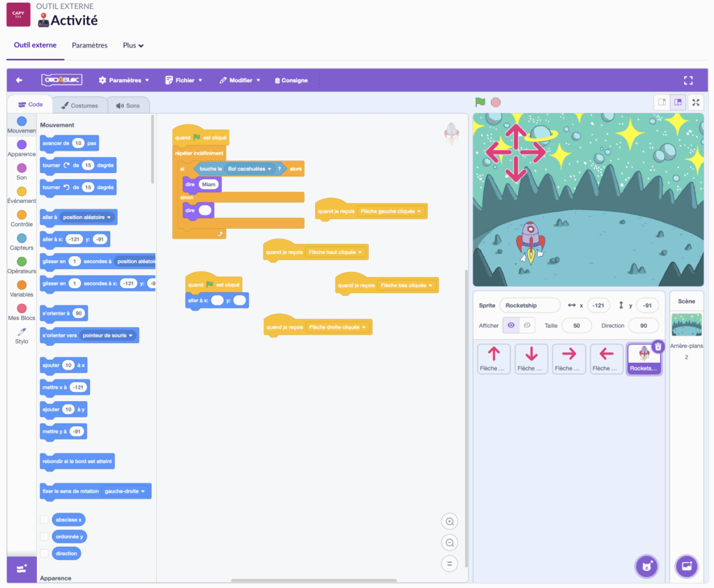Viewport: 714px width, 588px height.
Task: Show the sprite using eye icon
Action: [511, 325]
